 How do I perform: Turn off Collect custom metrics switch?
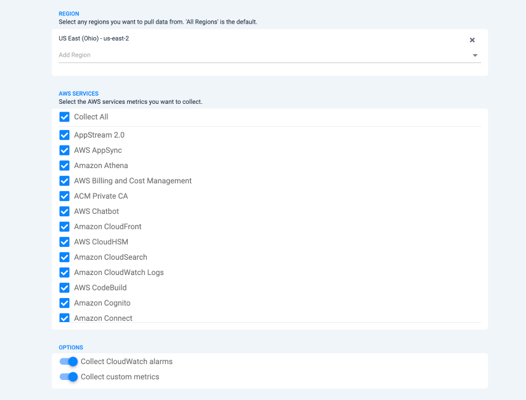point(68,377)
